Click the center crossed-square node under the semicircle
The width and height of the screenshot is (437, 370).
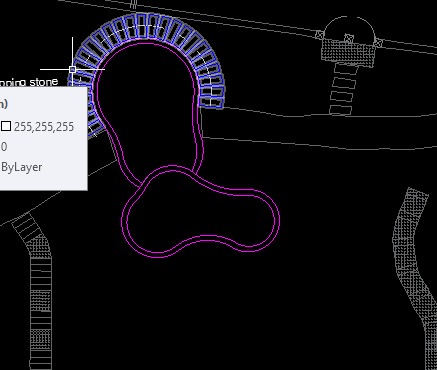[349, 38]
